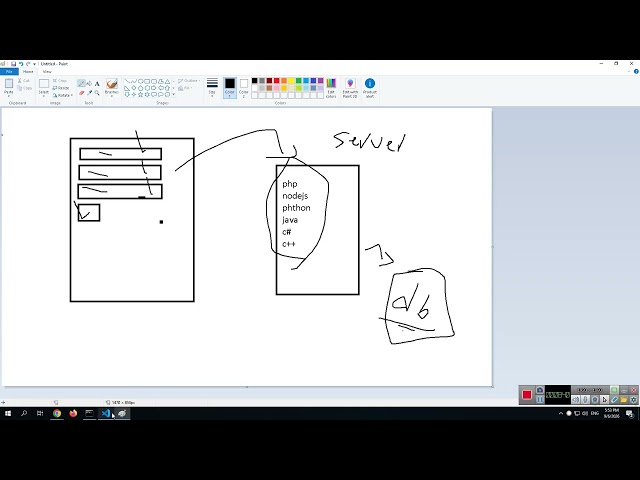The image size is (640, 480).
Task: Select the Five-point star shape
Action: click(141, 94)
